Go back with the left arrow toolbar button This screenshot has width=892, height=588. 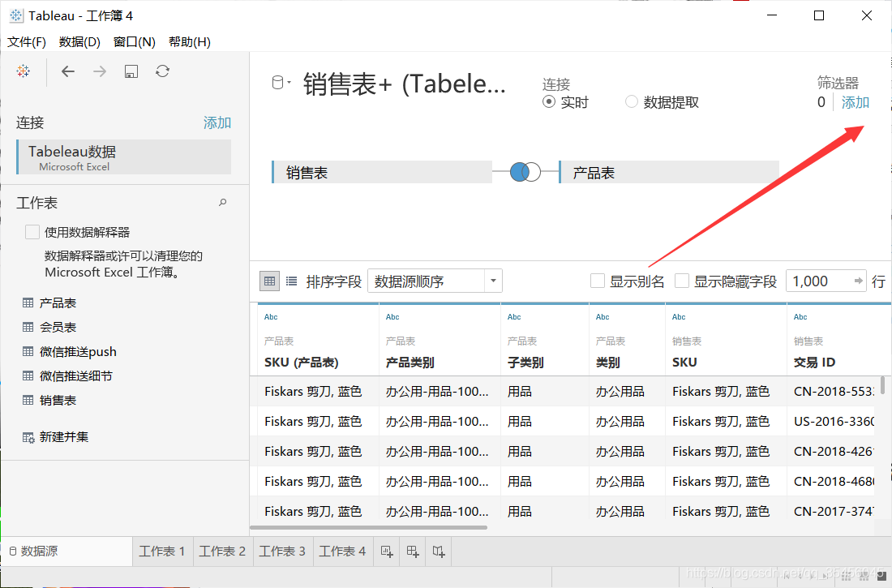[68, 71]
